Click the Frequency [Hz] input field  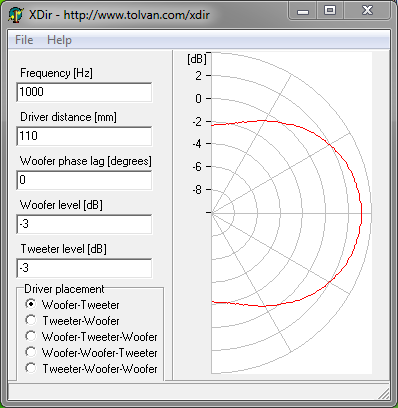pos(84,92)
